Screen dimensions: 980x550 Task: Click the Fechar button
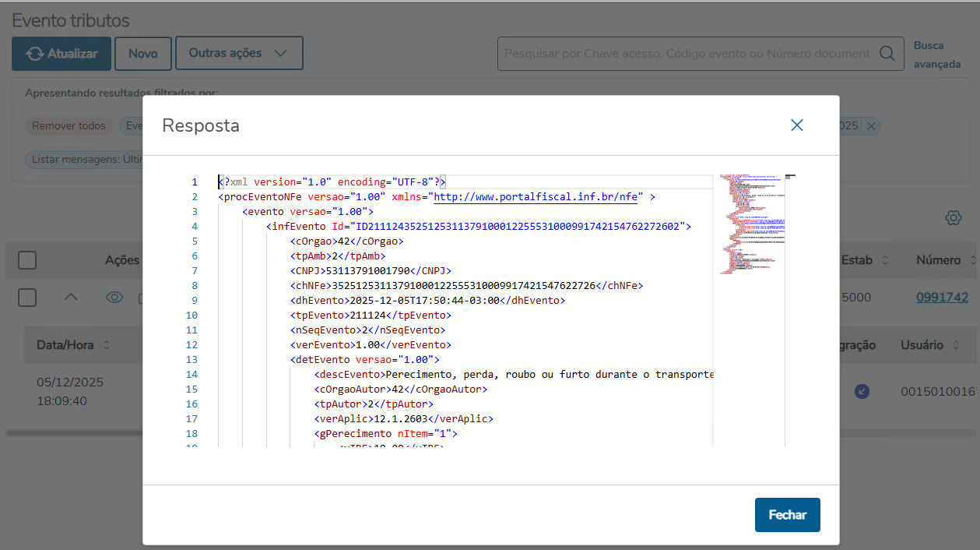pyautogui.click(x=787, y=515)
